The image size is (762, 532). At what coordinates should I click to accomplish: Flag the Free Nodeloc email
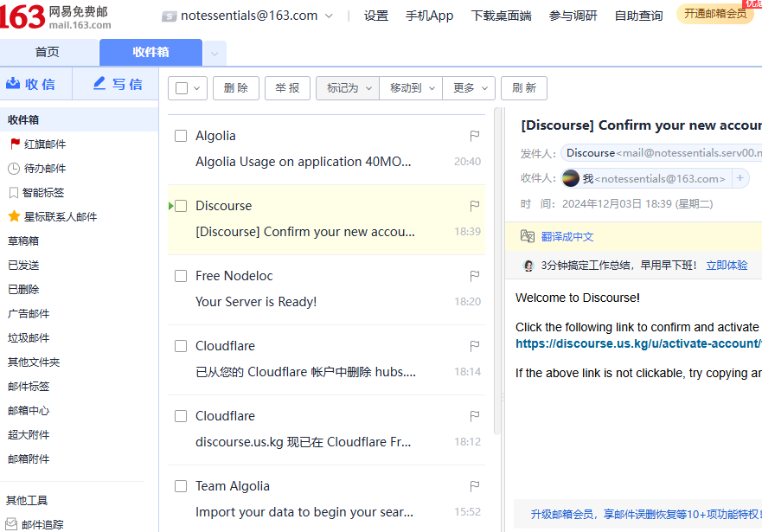coord(475,276)
